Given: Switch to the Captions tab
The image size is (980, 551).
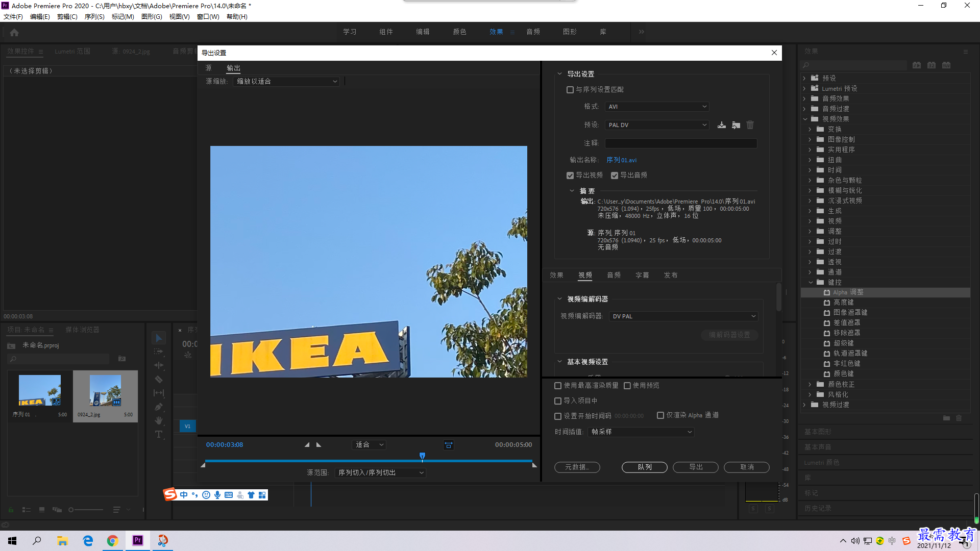Looking at the screenshot, I should (642, 275).
